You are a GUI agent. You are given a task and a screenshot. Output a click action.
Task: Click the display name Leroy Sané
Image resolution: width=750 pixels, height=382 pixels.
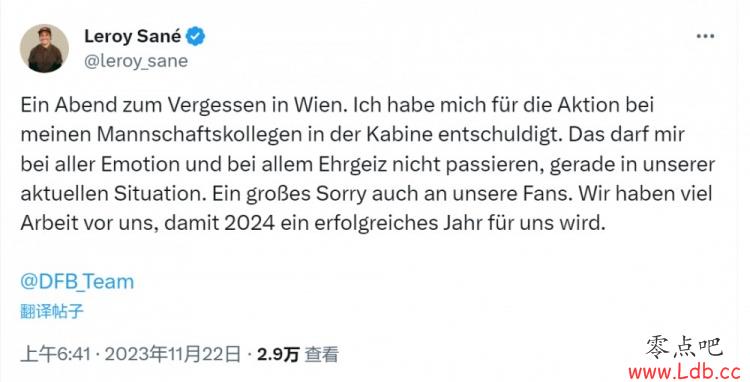point(132,36)
